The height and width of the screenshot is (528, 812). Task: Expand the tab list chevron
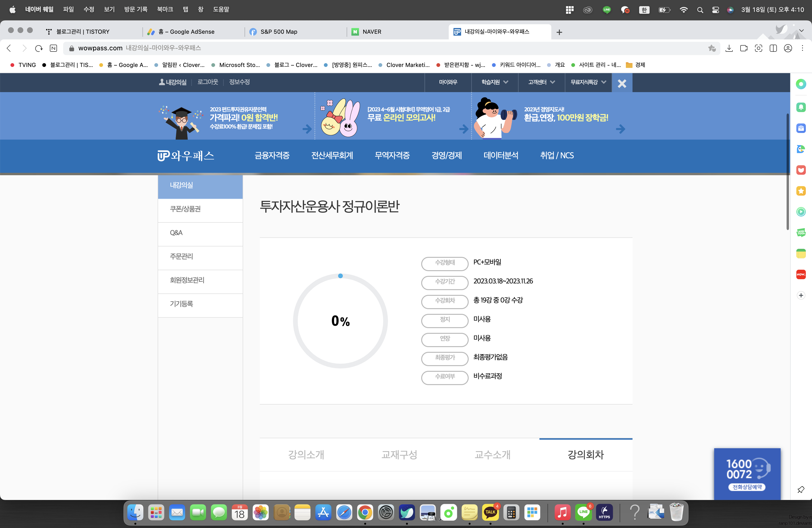(x=801, y=31)
